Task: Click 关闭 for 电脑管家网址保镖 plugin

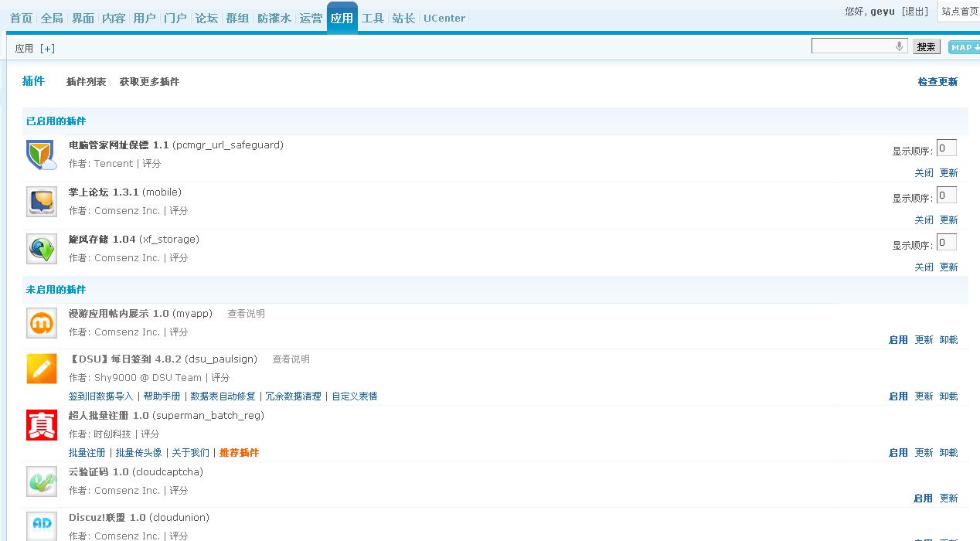Action: tap(924, 173)
